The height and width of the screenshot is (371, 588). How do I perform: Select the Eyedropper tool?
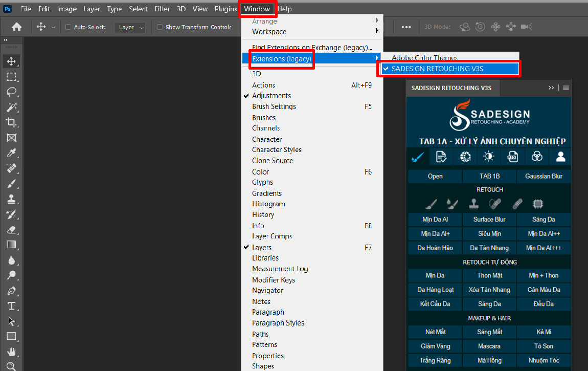tap(11, 153)
